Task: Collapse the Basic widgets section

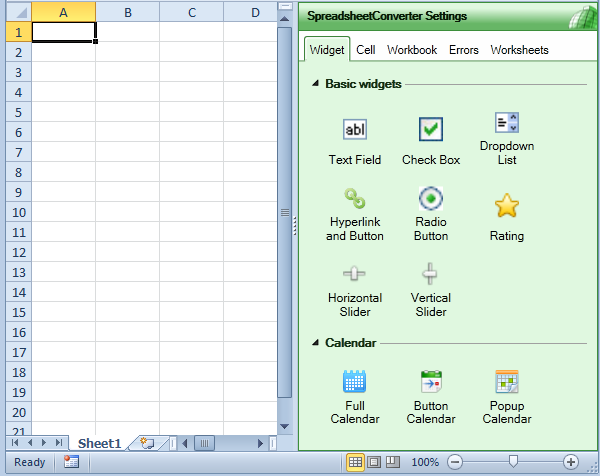Action: (x=315, y=83)
